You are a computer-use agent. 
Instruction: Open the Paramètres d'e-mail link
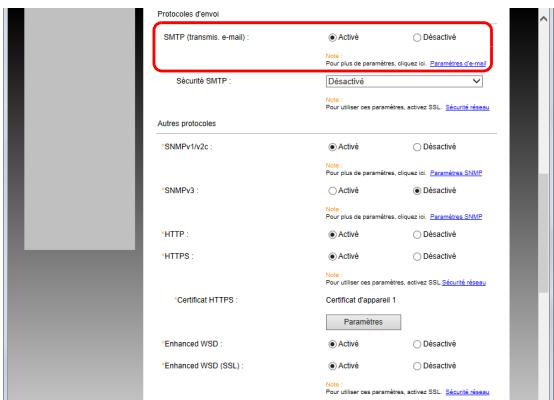tap(458, 64)
